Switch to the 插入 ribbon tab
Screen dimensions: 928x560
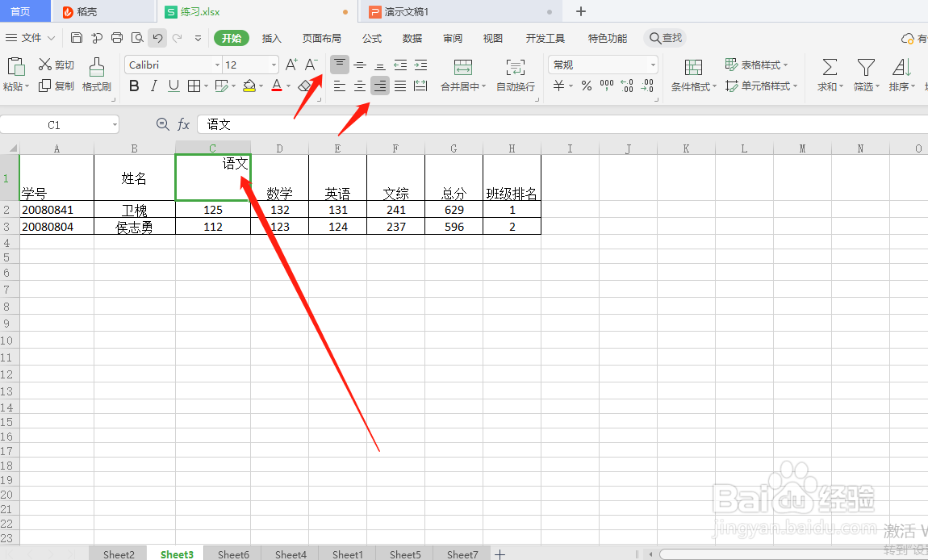271,37
